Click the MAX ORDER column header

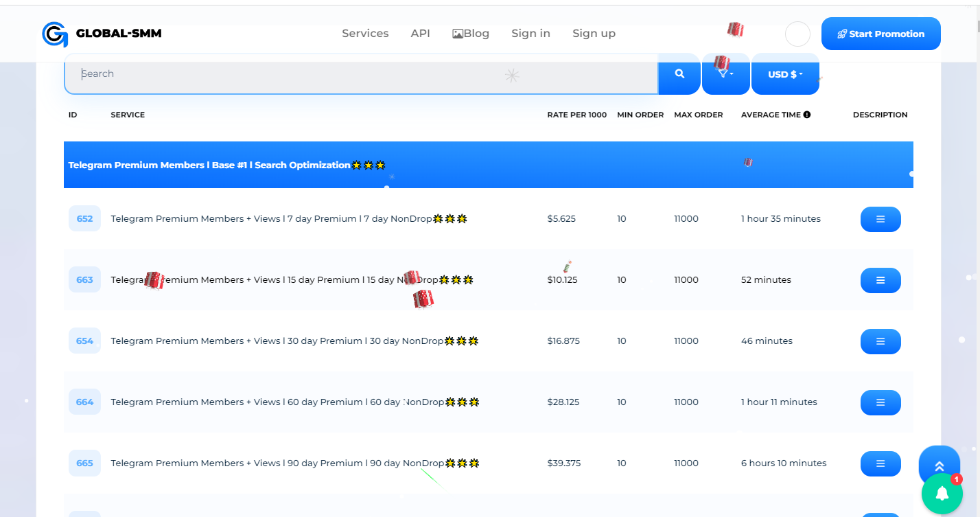(x=699, y=115)
